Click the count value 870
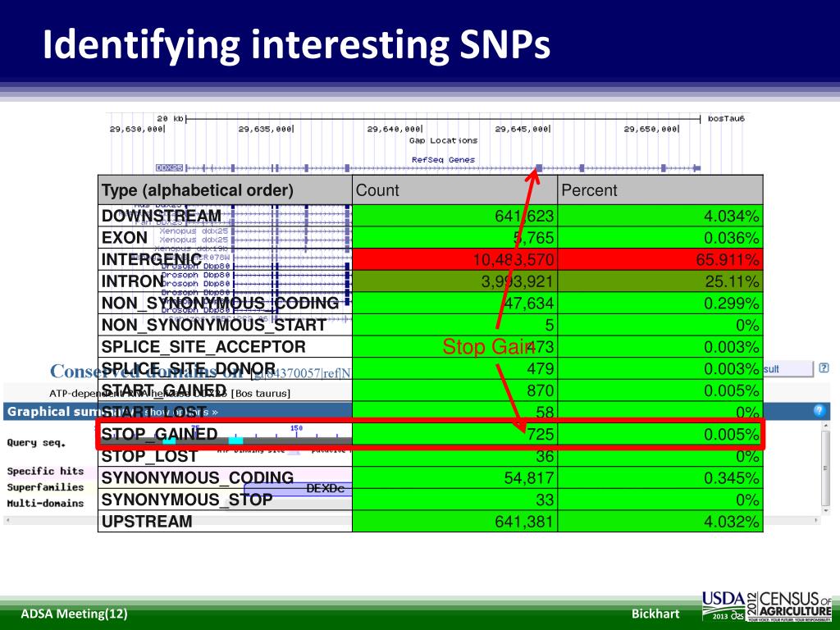The width and height of the screenshot is (840, 630). point(540,390)
